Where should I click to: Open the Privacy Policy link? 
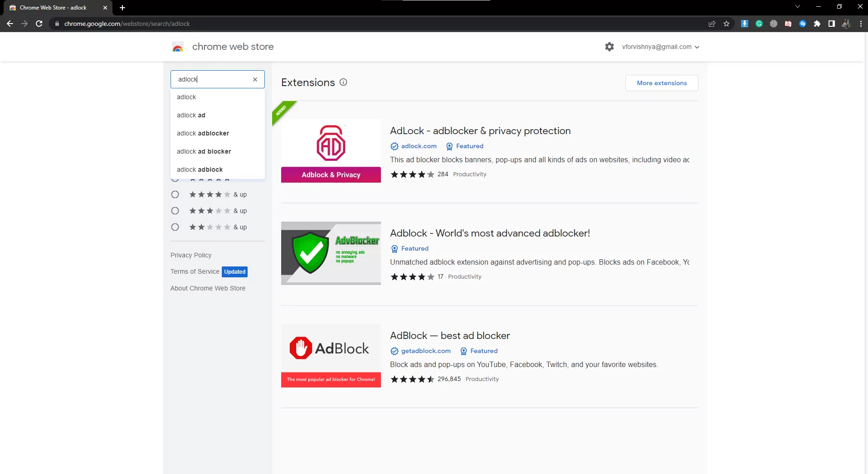(x=191, y=255)
